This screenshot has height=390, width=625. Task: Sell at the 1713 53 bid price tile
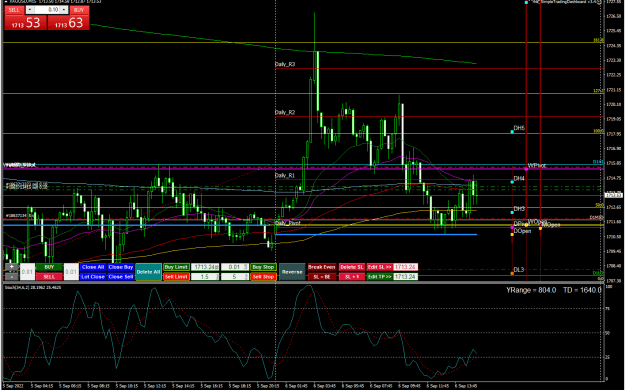click(26, 23)
